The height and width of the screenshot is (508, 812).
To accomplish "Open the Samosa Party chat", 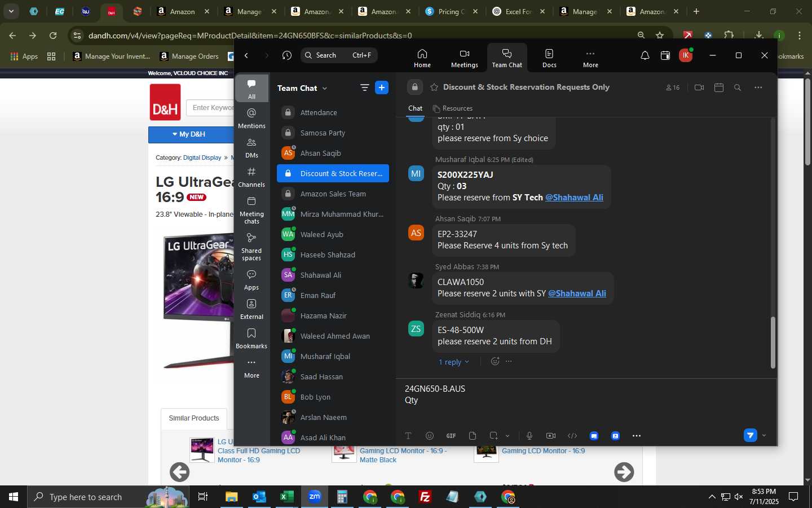I will [x=333, y=133].
